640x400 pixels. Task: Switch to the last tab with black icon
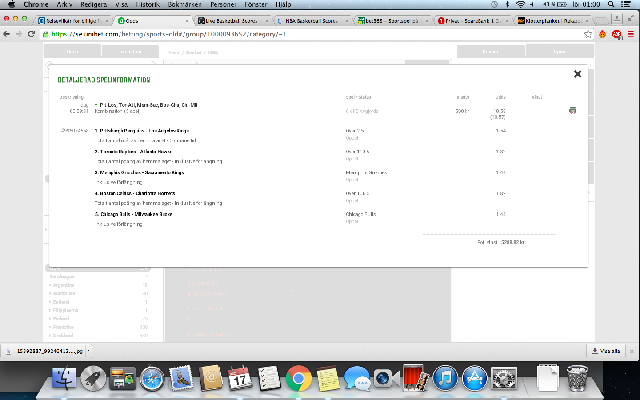[552, 20]
